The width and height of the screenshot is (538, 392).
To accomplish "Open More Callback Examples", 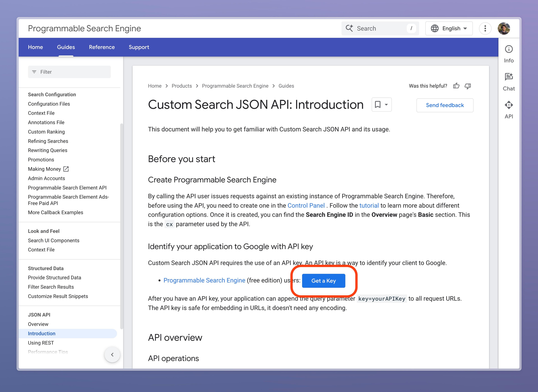I will (56, 212).
